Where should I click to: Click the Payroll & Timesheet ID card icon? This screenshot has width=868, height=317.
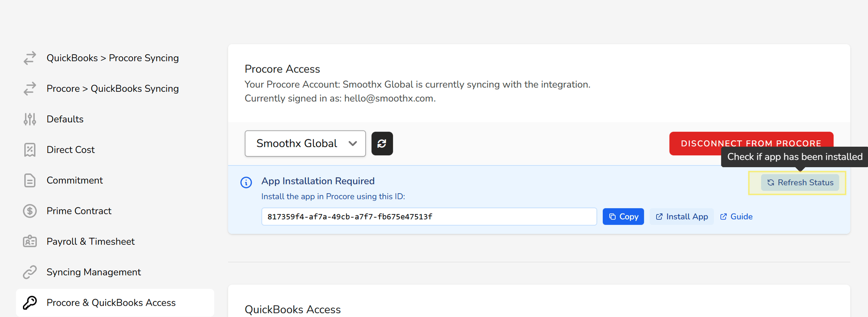pyautogui.click(x=30, y=242)
